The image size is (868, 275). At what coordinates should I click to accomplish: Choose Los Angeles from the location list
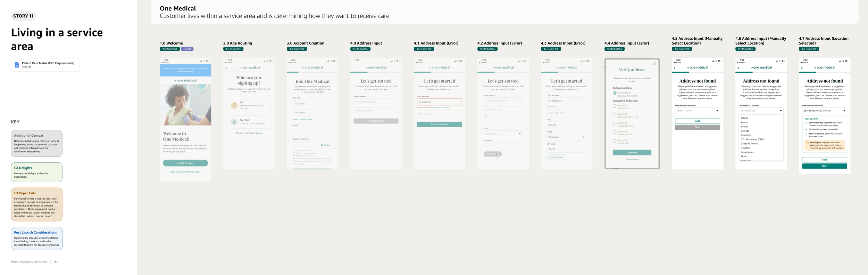point(747,152)
